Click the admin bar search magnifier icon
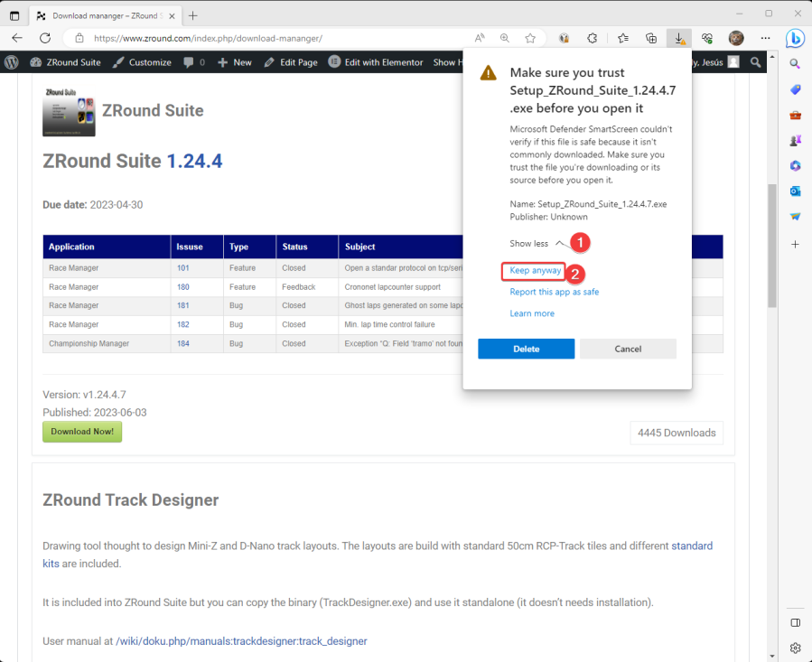Image resolution: width=812 pixels, height=662 pixels. click(756, 62)
